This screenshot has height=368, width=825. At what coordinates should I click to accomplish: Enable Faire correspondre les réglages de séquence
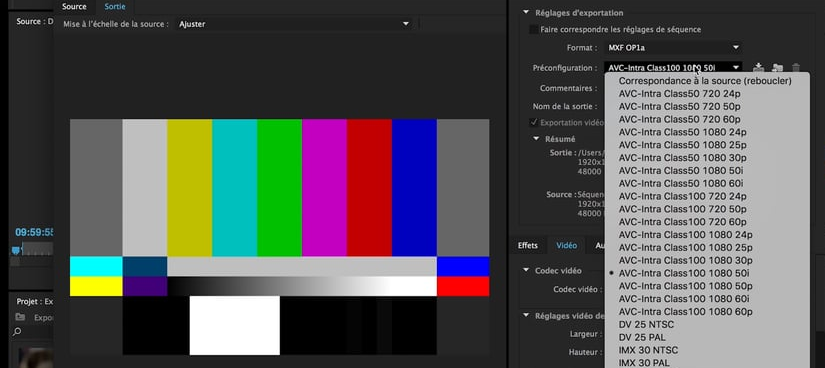pos(534,29)
